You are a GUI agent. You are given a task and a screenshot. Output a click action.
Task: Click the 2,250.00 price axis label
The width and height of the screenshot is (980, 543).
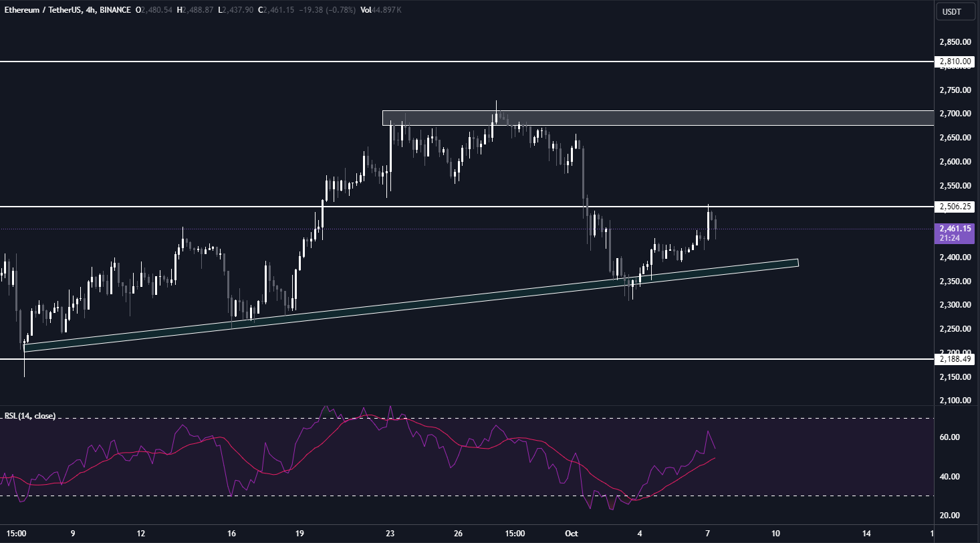[955, 329]
